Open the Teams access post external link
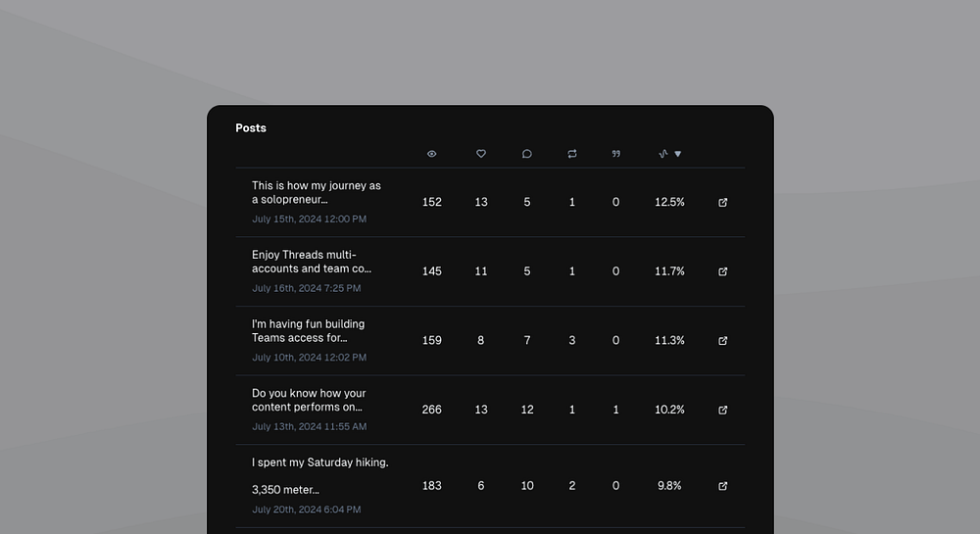The width and height of the screenshot is (980, 534). 723,341
